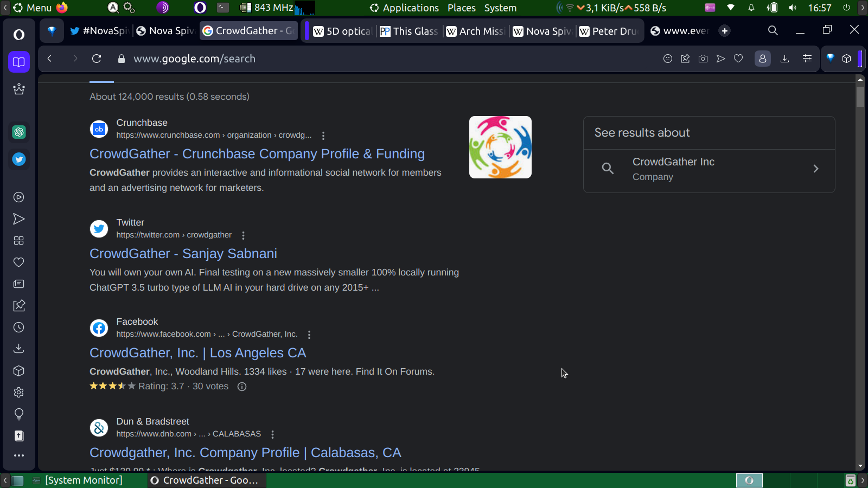The image size is (868, 488).
Task: Open the Easy Setup sliders icon
Action: [x=807, y=59]
